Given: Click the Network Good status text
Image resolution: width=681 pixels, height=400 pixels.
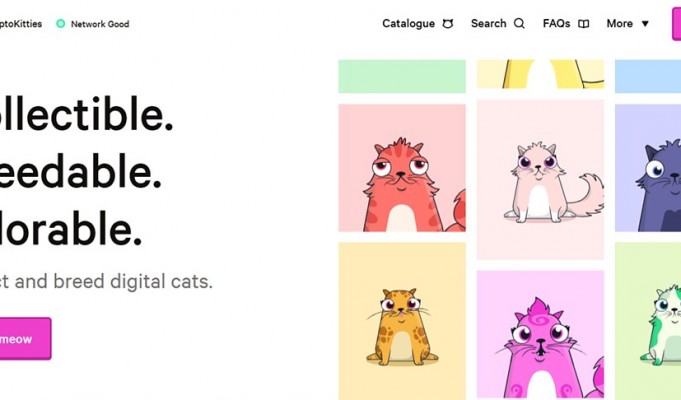Looking at the screenshot, I should point(100,24).
